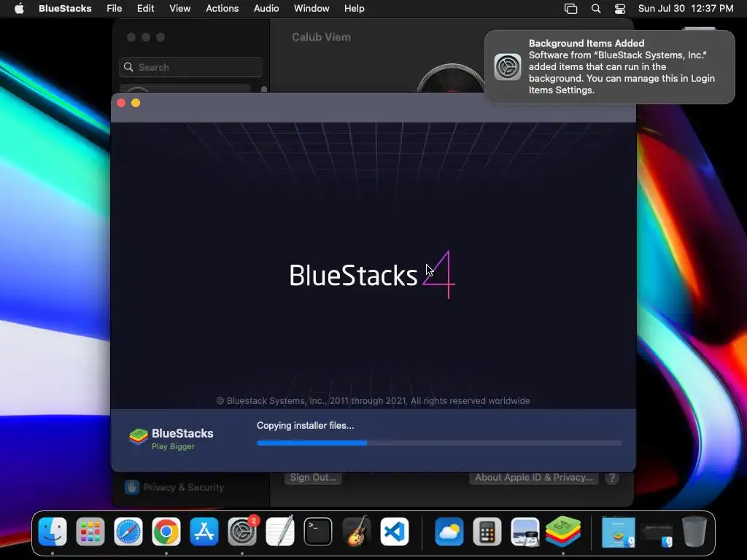Open the Window menu
The height and width of the screenshot is (560, 747).
tap(311, 9)
